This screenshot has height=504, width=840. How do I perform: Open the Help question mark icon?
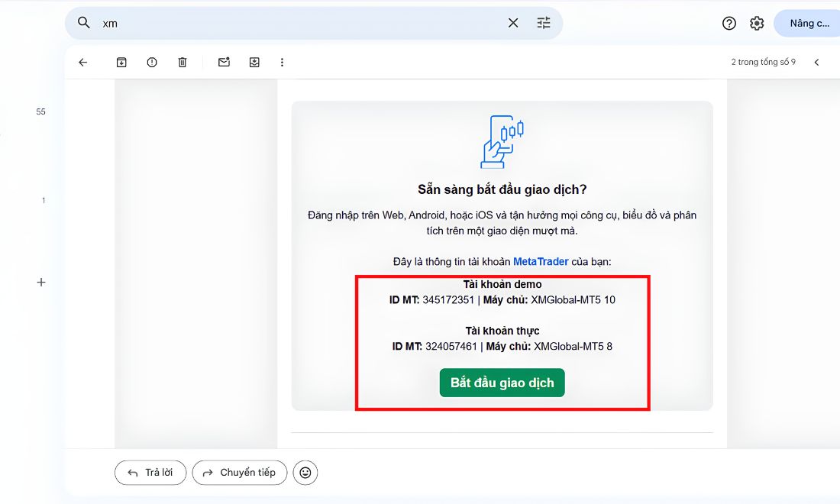click(x=729, y=23)
